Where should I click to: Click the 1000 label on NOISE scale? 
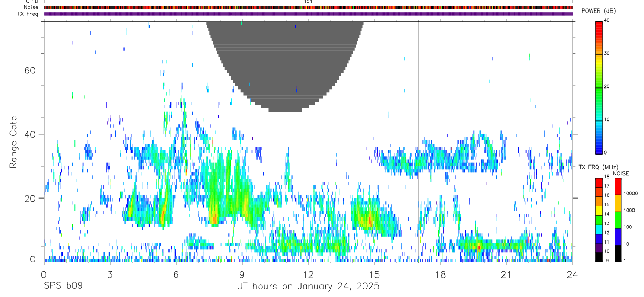[629, 211]
